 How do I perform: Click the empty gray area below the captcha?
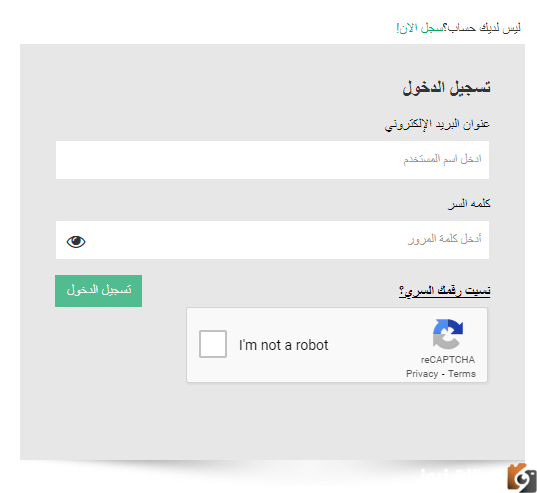(x=272, y=423)
